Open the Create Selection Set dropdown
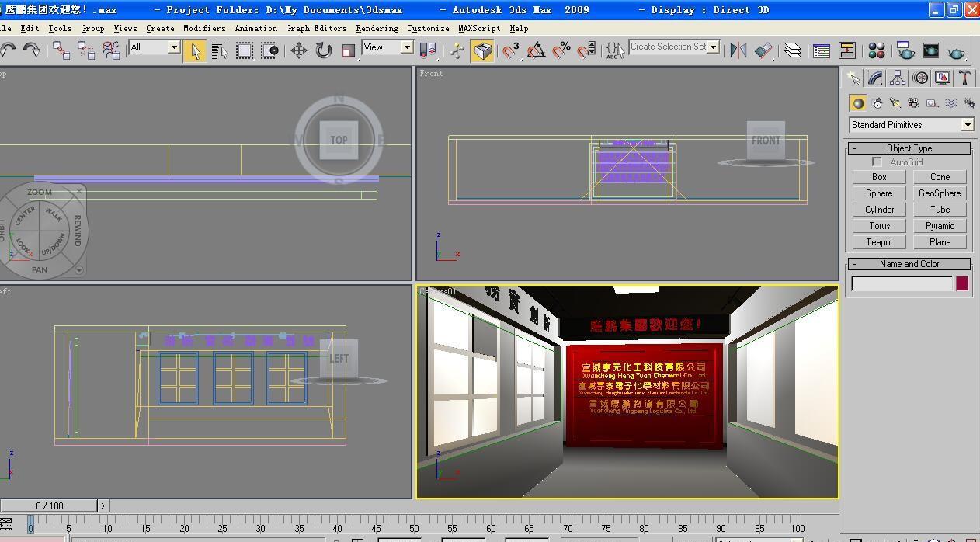This screenshot has width=980, height=542. point(713,47)
